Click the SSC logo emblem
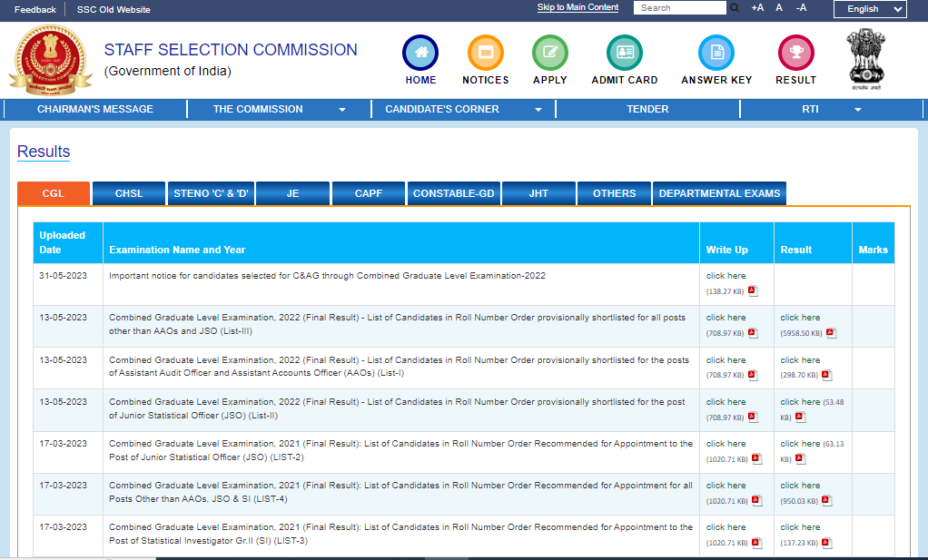 point(50,60)
